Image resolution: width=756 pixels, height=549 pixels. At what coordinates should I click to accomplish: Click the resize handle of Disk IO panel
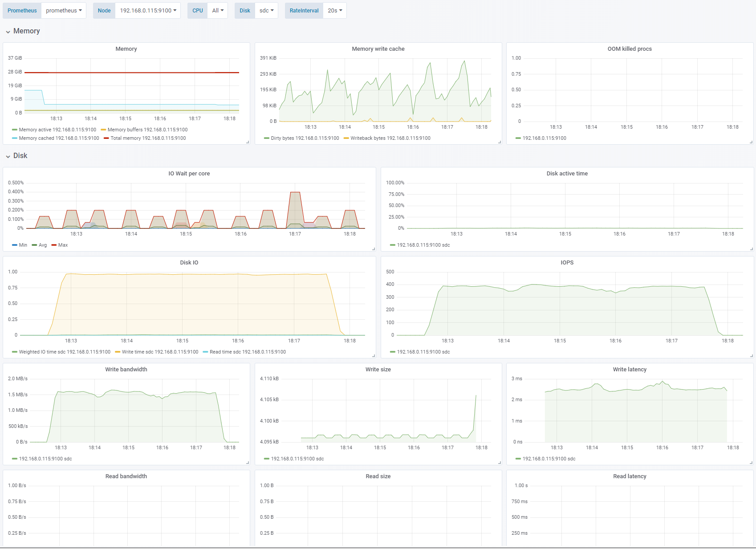click(374, 356)
